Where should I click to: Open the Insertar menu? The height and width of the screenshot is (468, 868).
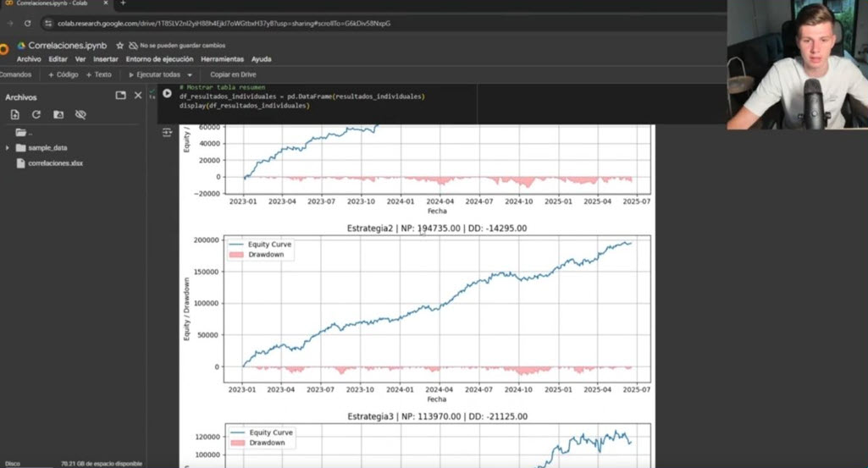[106, 59]
